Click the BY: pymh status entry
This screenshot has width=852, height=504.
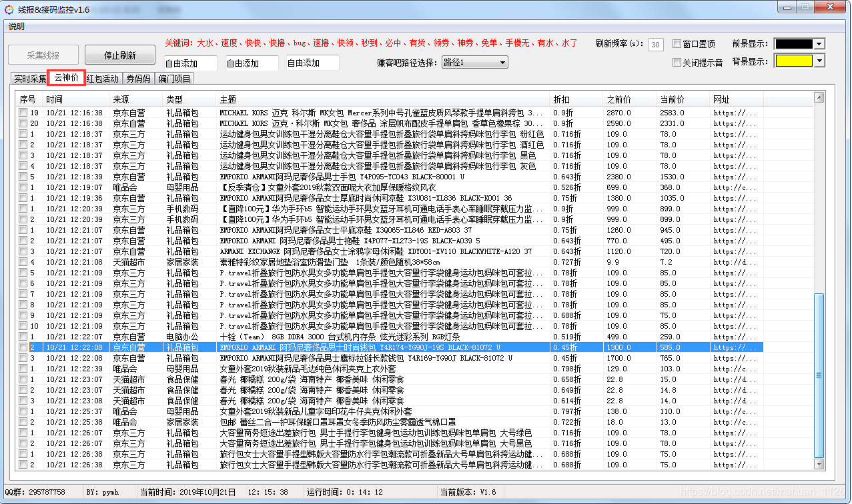click(103, 492)
